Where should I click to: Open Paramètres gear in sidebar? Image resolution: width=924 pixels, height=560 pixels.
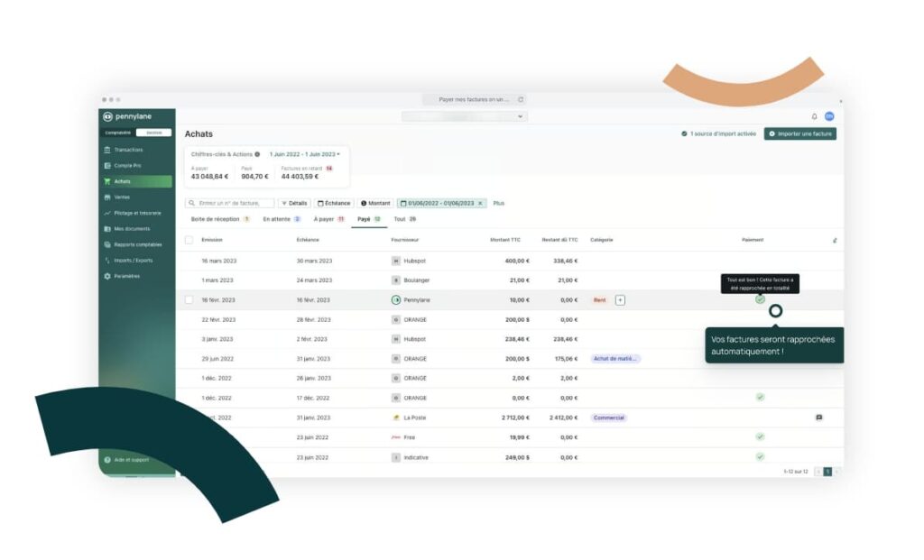tap(126, 276)
